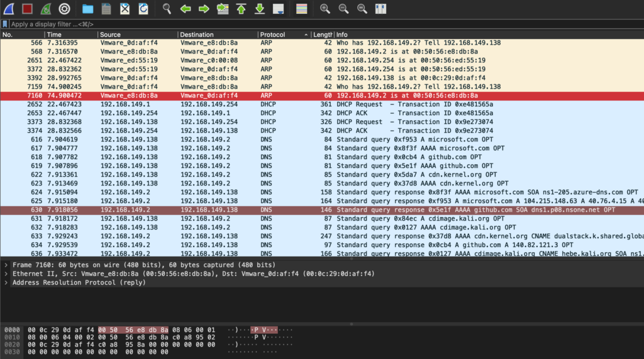The image size is (644, 359).
Task: Stop the running capture with the red square
Action: pos(28,9)
